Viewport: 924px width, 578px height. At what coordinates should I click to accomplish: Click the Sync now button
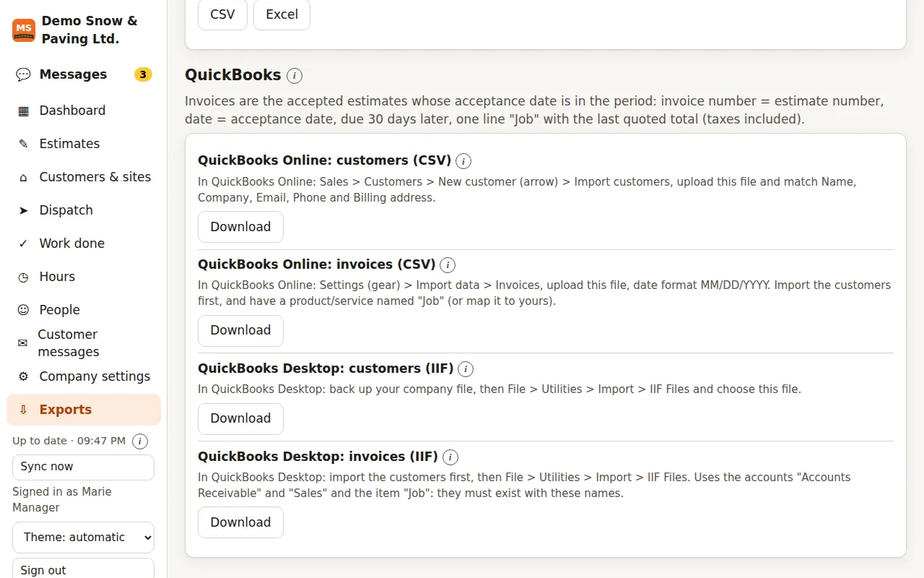point(84,467)
